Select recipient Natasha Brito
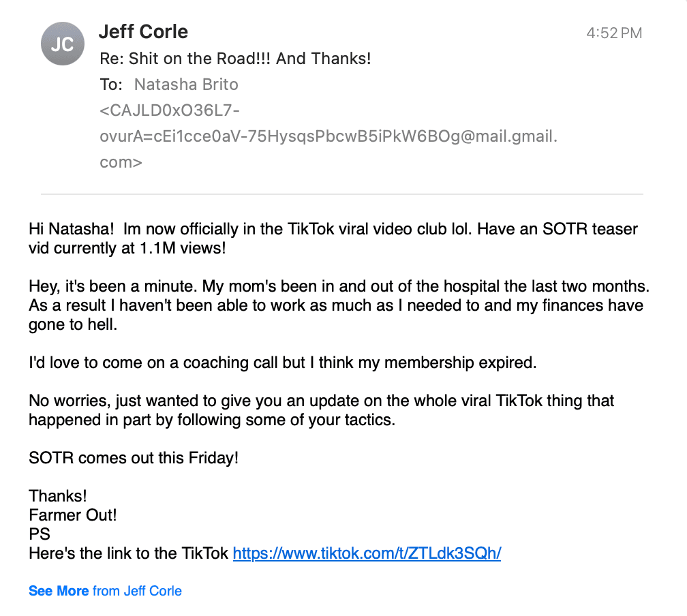This screenshot has width=687, height=616. [x=186, y=84]
